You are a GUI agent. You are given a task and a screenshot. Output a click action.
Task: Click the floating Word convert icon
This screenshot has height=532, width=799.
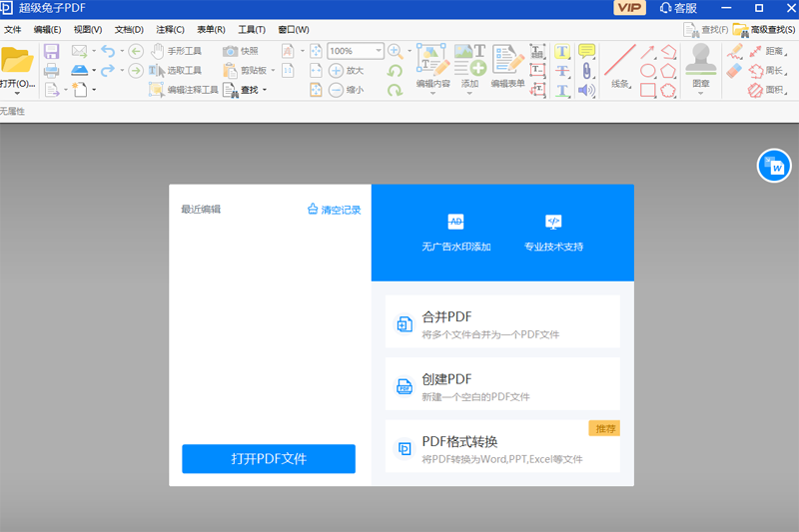pos(774,167)
